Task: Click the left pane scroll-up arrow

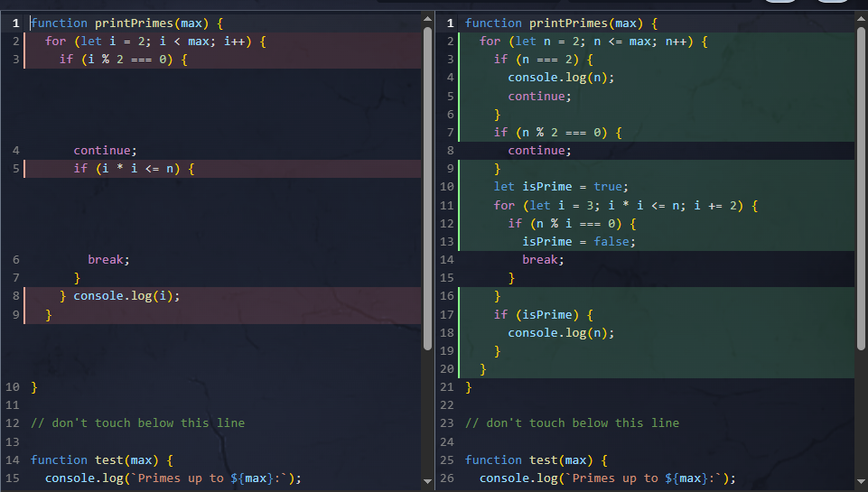Action: tap(427, 19)
